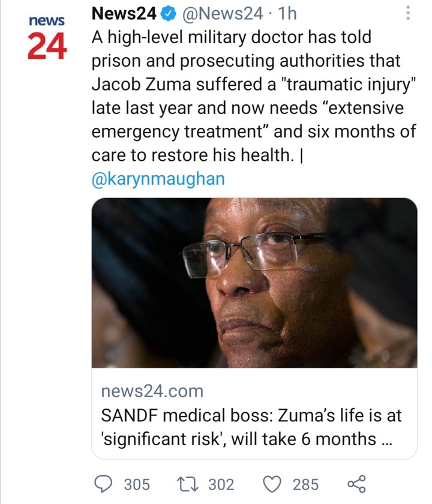This screenshot has height=504, width=432.
Task: Click the large red 24 logo number
Action: click(x=47, y=46)
